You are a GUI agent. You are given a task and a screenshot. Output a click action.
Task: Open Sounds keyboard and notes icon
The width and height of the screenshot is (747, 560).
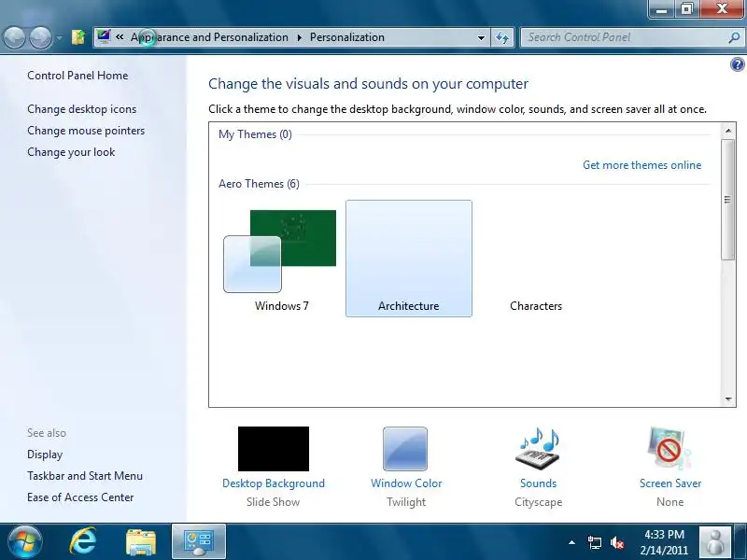point(538,449)
